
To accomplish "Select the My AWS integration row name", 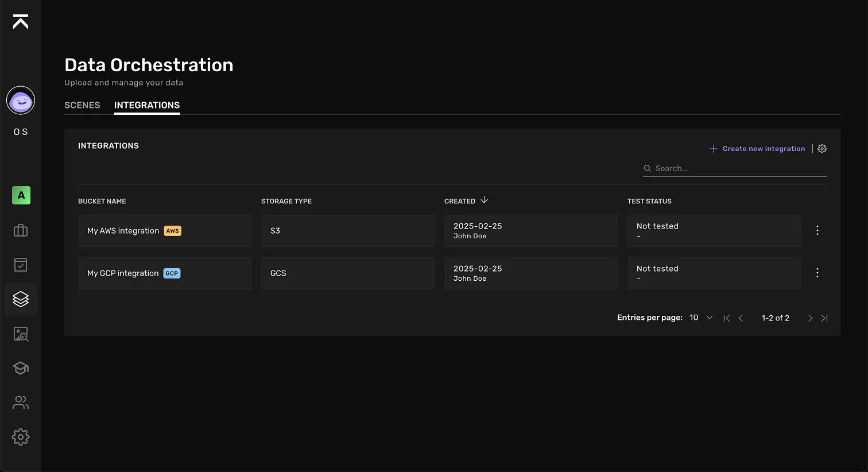I will [123, 231].
